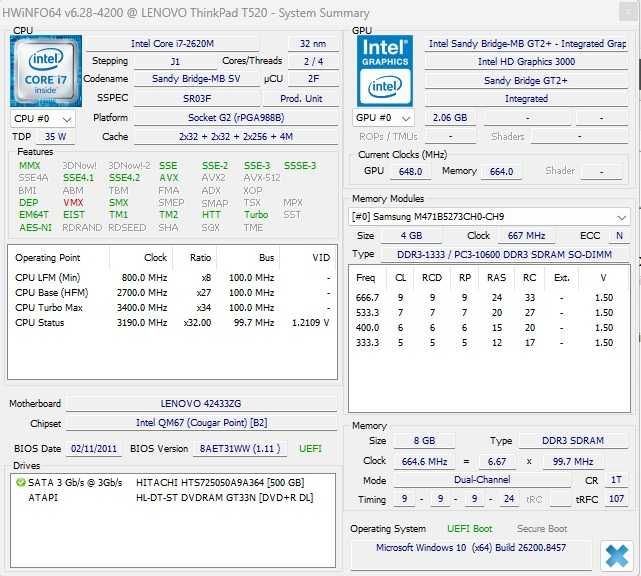
Task: Select the CPU Status row
Action: [172, 323]
